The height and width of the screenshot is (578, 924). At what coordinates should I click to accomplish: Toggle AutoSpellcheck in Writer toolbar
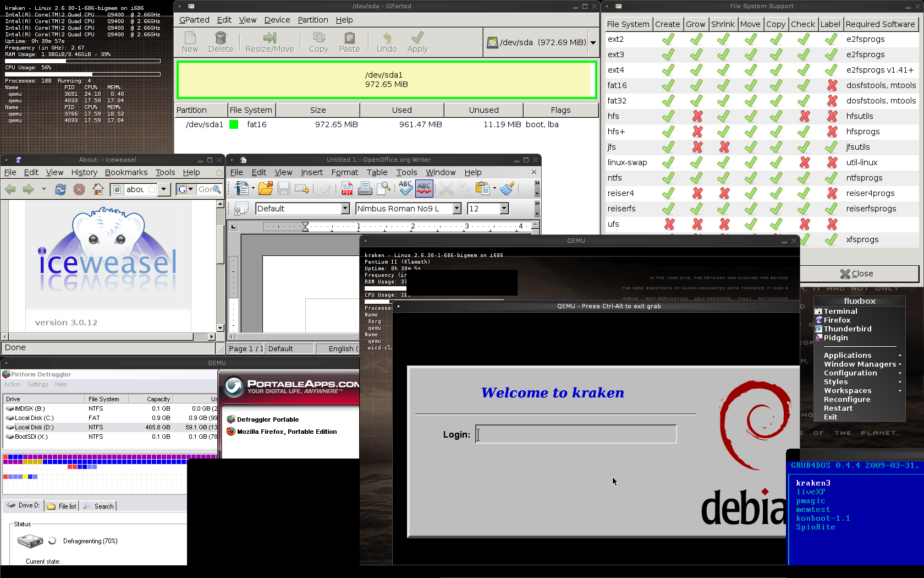(x=424, y=188)
